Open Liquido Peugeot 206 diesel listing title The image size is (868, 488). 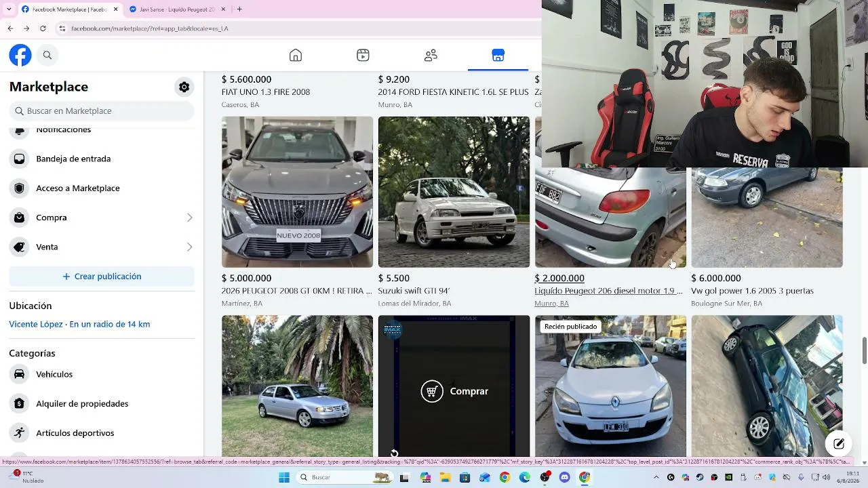tap(608, 291)
